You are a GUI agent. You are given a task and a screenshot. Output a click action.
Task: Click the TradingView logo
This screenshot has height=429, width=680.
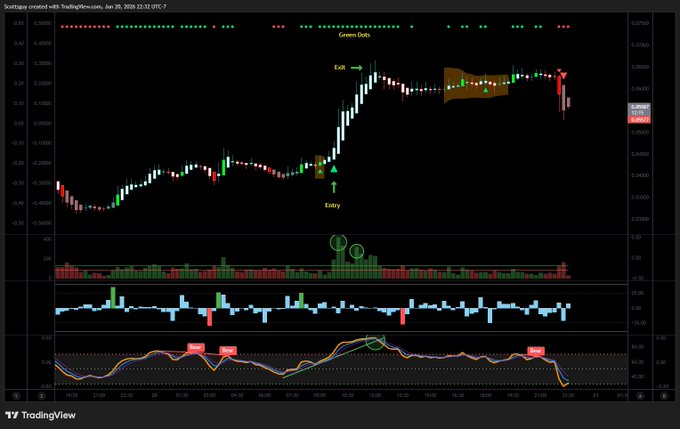tap(40, 415)
